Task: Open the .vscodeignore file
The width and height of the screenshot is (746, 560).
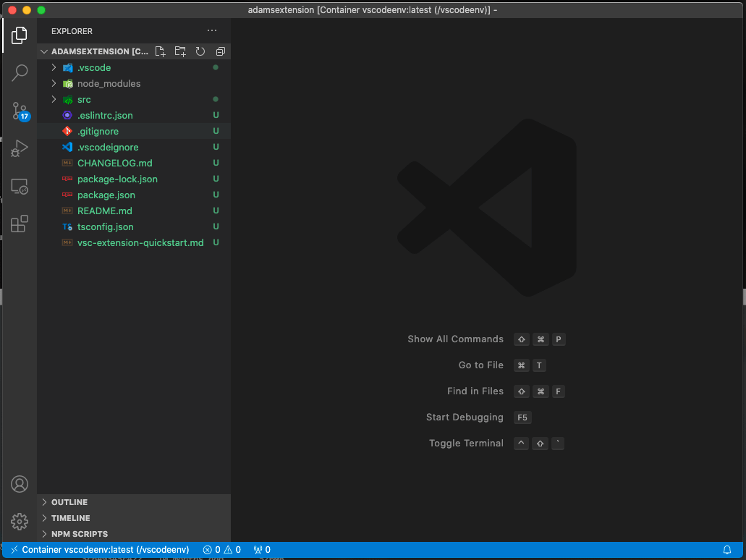Action: (134, 148)
